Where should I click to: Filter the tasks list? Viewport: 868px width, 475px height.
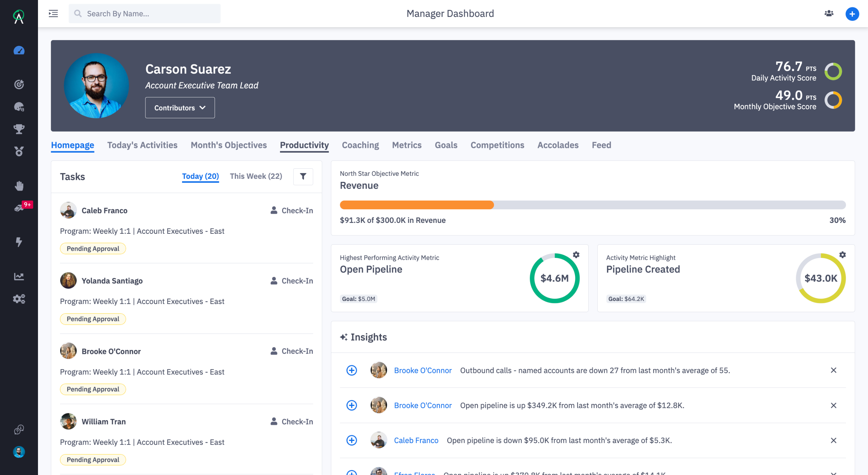pos(303,176)
